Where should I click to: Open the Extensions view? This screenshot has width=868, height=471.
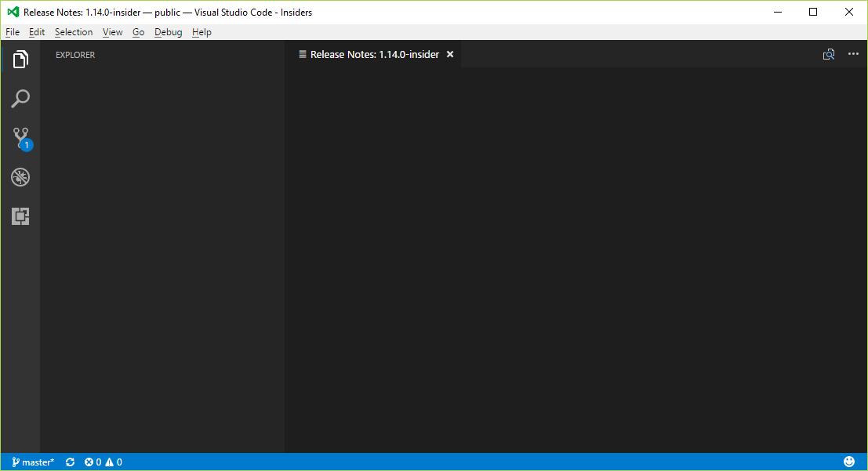[20, 216]
